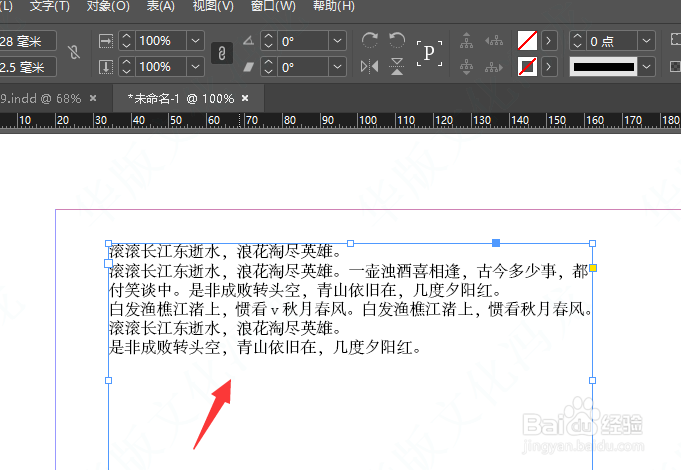Click the Select Content icon
This screenshot has height=470, width=681.
coord(466,67)
